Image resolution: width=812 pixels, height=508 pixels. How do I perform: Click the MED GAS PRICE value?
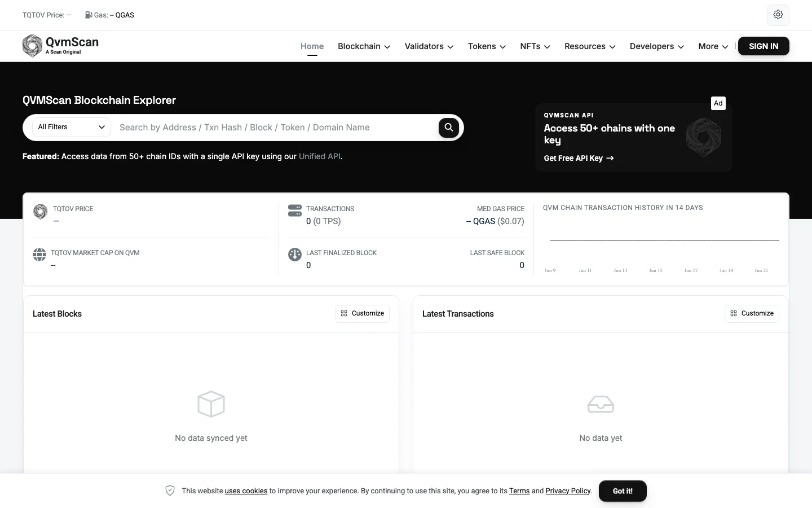pos(495,221)
